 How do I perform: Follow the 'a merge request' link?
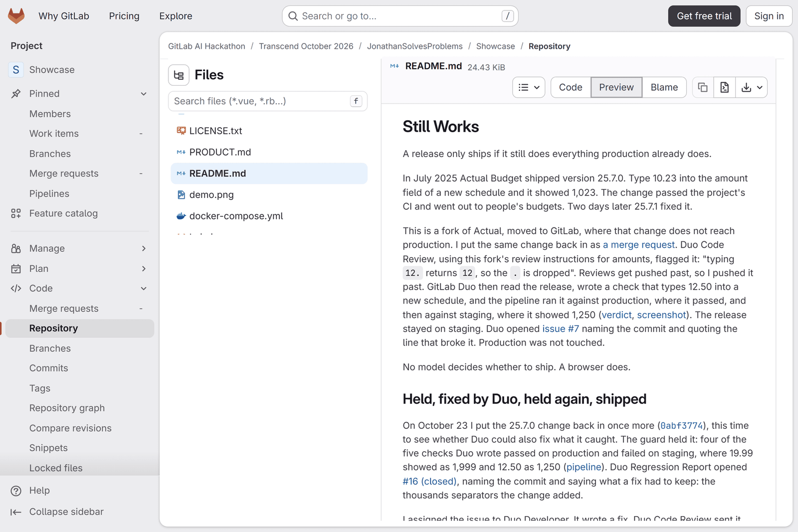[x=638, y=245]
